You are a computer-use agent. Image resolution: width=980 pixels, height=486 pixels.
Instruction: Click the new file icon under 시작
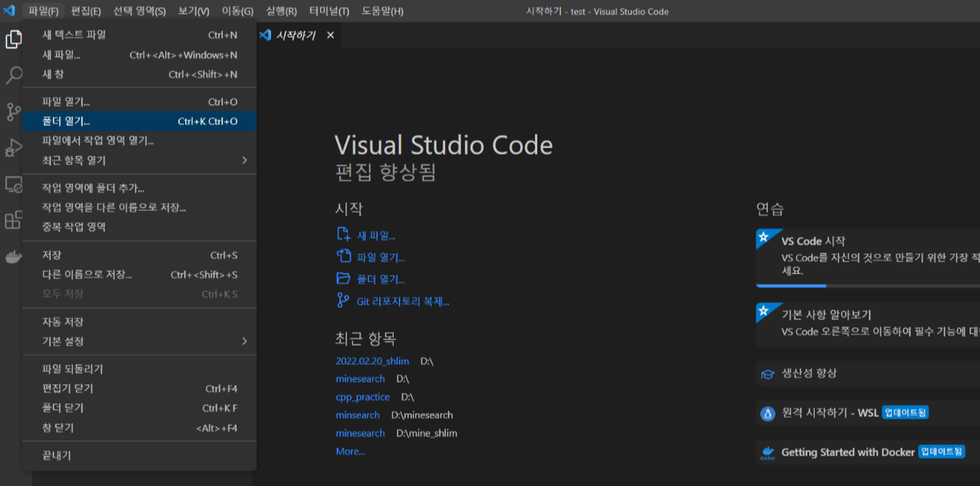point(343,235)
